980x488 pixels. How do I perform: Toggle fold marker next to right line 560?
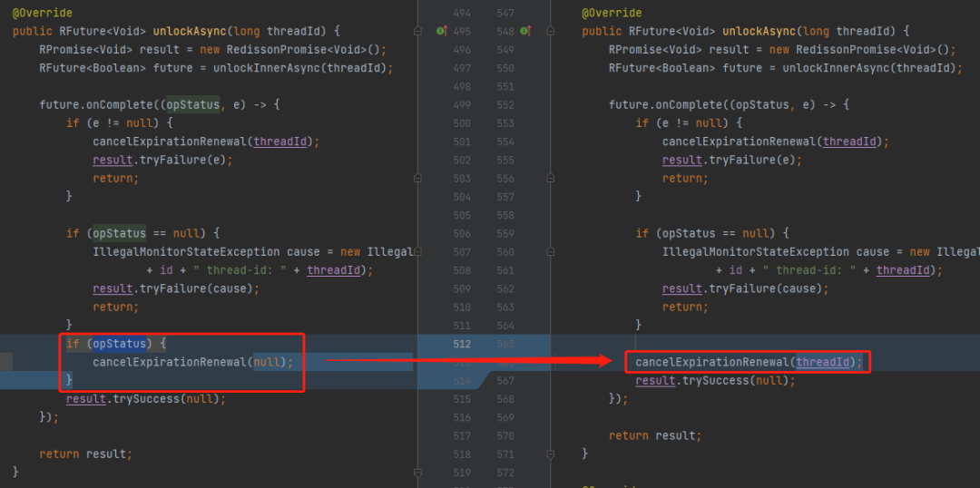click(x=551, y=252)
